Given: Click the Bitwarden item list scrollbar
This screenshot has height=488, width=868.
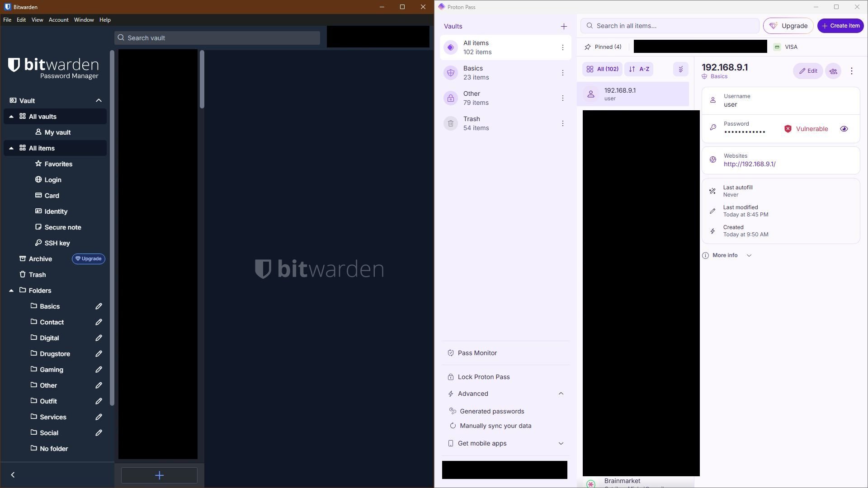Looking at the screenshot, I should pos(202,79).
